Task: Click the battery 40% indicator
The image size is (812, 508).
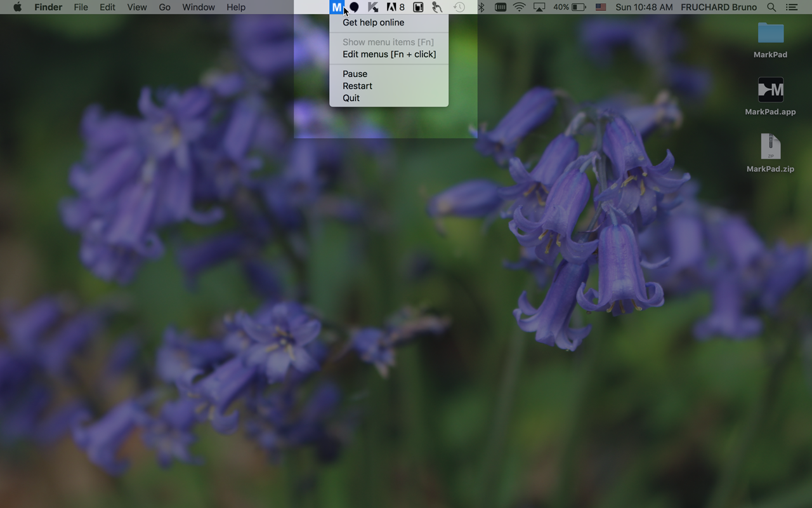Action: 569,7
